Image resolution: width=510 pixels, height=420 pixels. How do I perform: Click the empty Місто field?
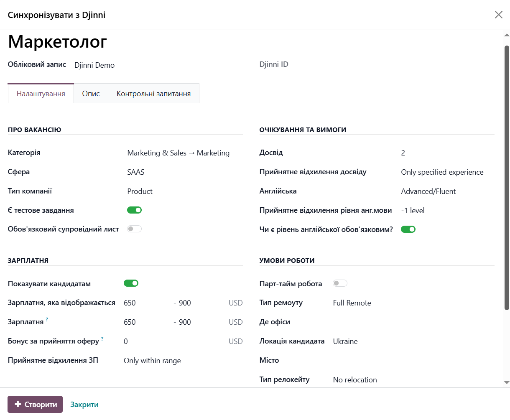point(413,361)
